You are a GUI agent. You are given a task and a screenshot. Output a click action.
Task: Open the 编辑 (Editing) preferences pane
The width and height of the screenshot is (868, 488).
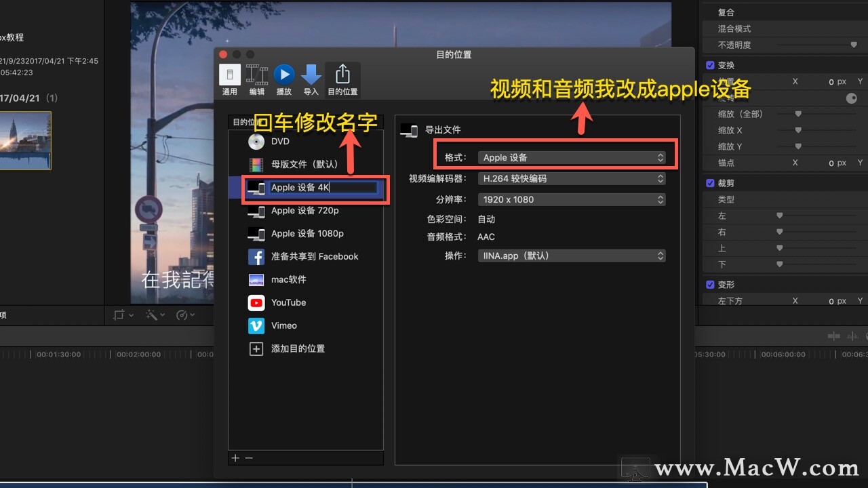pos(257,80)
